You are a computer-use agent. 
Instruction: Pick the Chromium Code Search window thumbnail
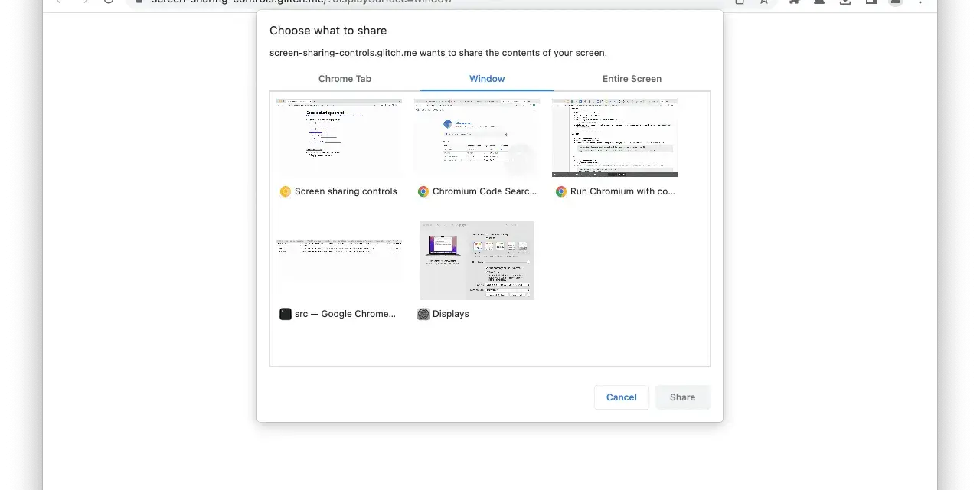click(x=477, y=138)
